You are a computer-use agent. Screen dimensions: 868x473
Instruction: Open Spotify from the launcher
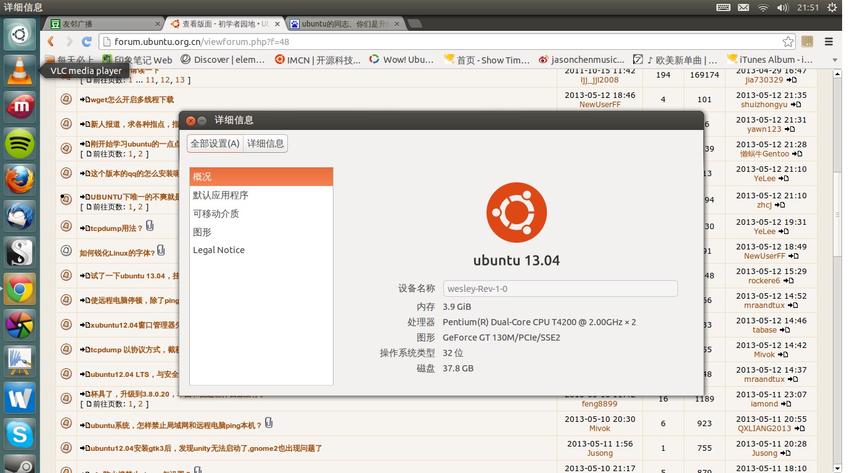20,144
